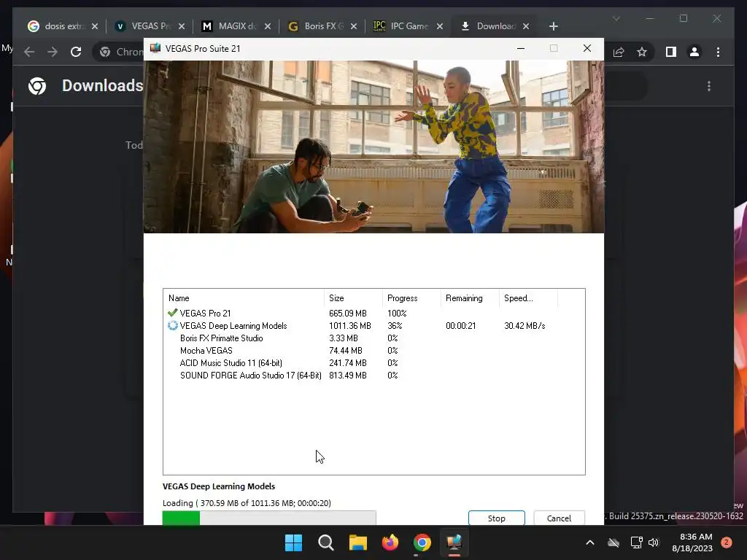Viewport: 747px width, 560px height.
Task: Switch to Chrome from the taskbar
Action: pos(422,542)
